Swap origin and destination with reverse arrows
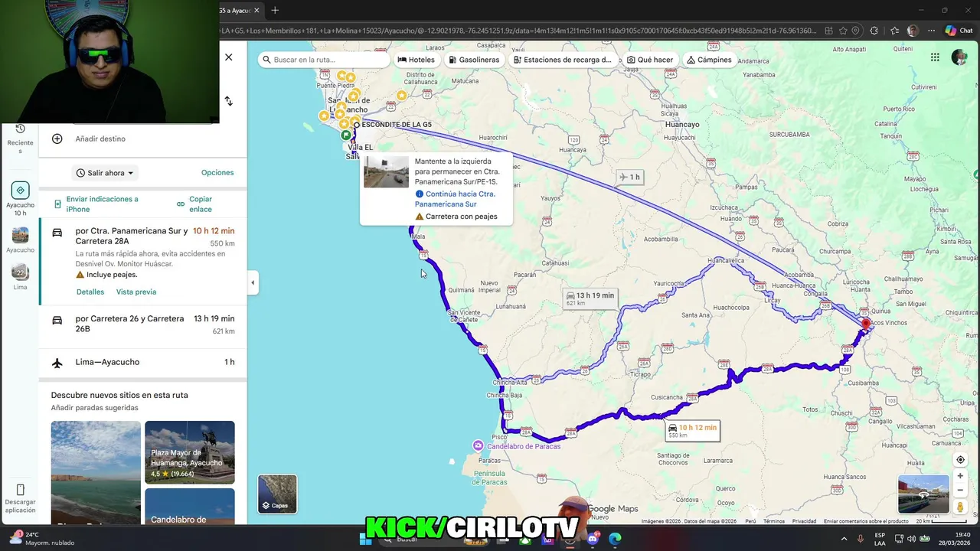Screen dimensions: 980x551 point(228,101)
